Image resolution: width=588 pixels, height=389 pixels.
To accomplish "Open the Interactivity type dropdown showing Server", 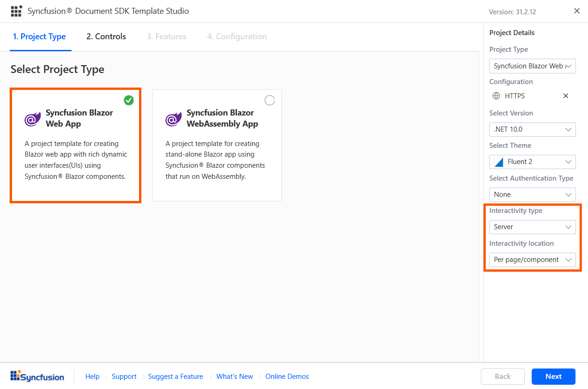I will point(532,227).
